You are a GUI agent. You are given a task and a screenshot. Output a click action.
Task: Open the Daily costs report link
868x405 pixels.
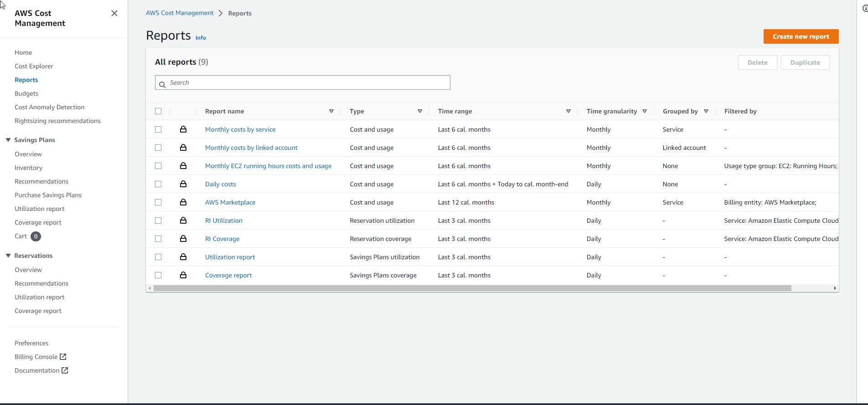click(x=221, y=184)
